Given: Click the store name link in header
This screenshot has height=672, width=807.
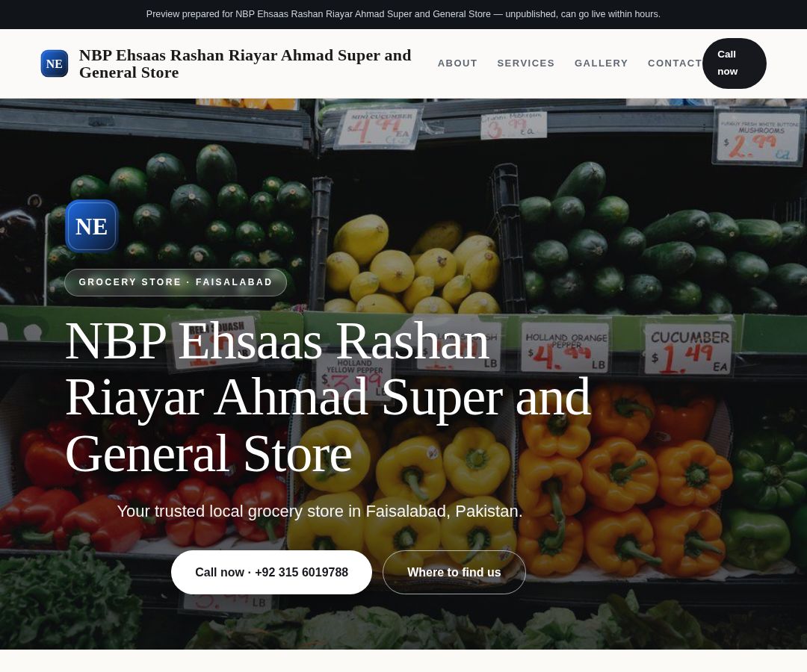Looking at the screenshot, I should point(245,63).
